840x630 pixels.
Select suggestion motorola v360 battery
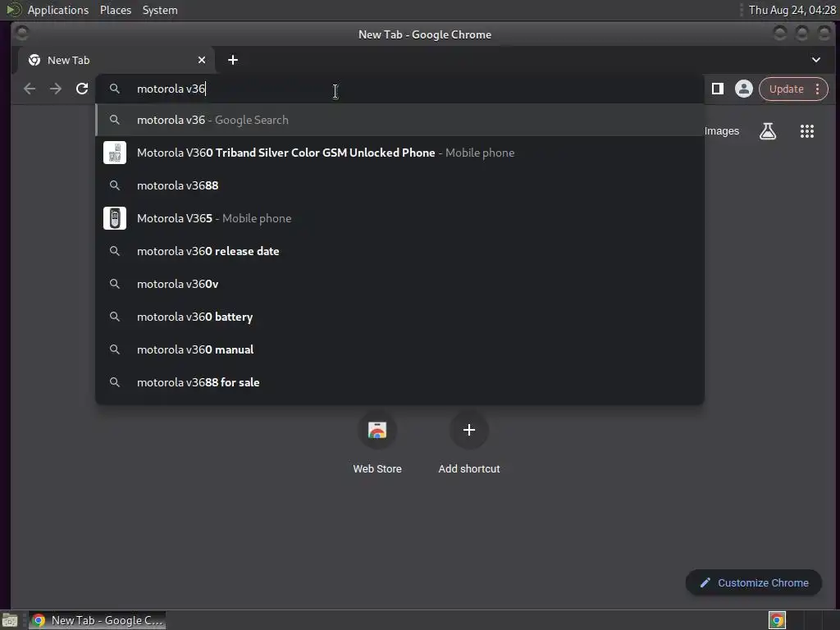tap(399, 317)
